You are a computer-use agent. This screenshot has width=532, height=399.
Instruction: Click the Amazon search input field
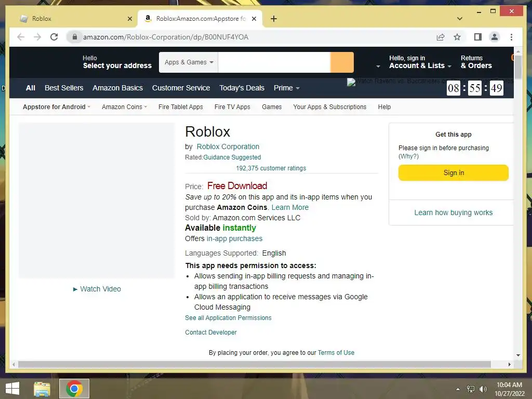pyautogui.click(x=274, y=62)
